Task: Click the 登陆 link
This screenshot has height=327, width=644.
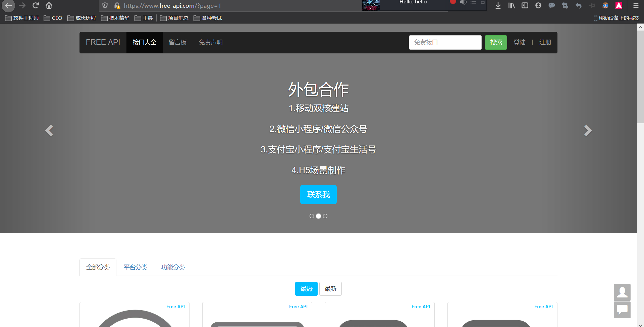Action: pyautogui.click(x=519, y=42)
